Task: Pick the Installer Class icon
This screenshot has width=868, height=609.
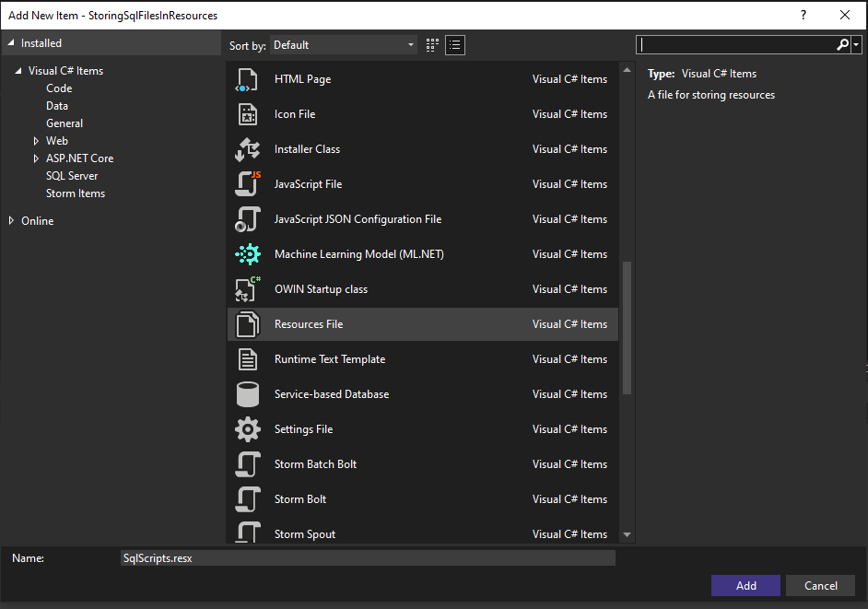Action: (247, 149)
